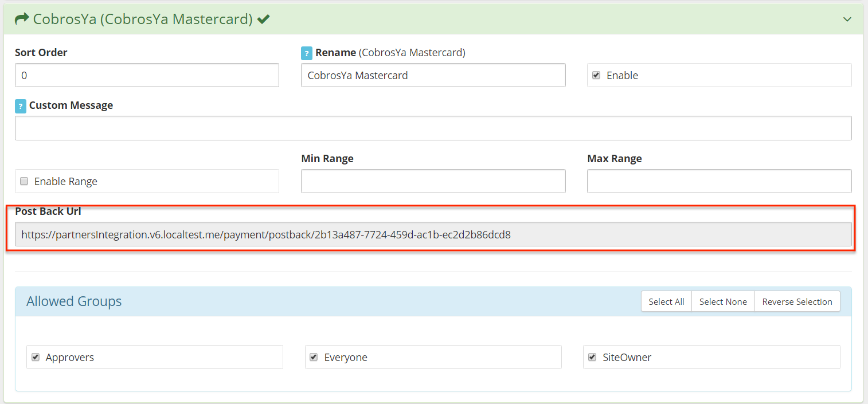Viewport: 868px width, 404px height.
Task: Click the Custom Message label
Action: coord(71,105)
